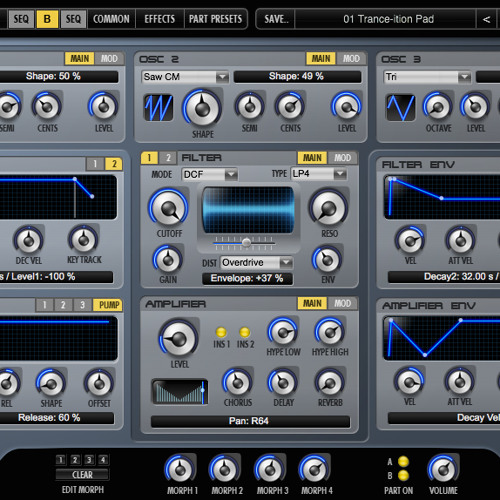500x500 pixels.
Task: Click SEQ button next to B
Action: point(73,19)
